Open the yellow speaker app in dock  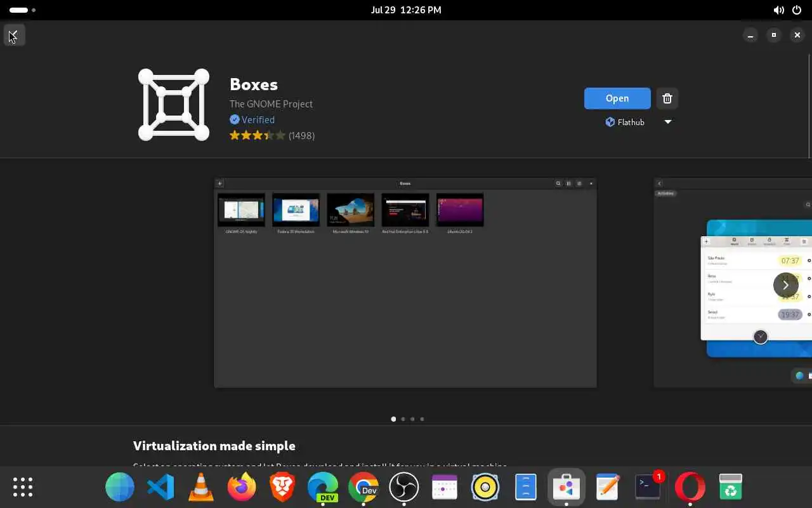pyautogui.click(x=485, y=488)
